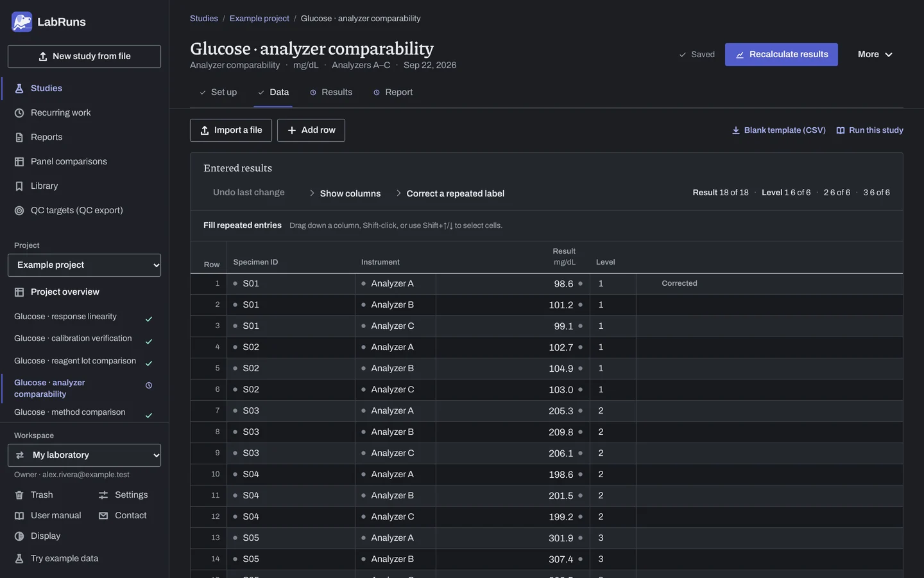
Task: Open the Workspace selector dropdown
Action: click(x=84, y=455)
